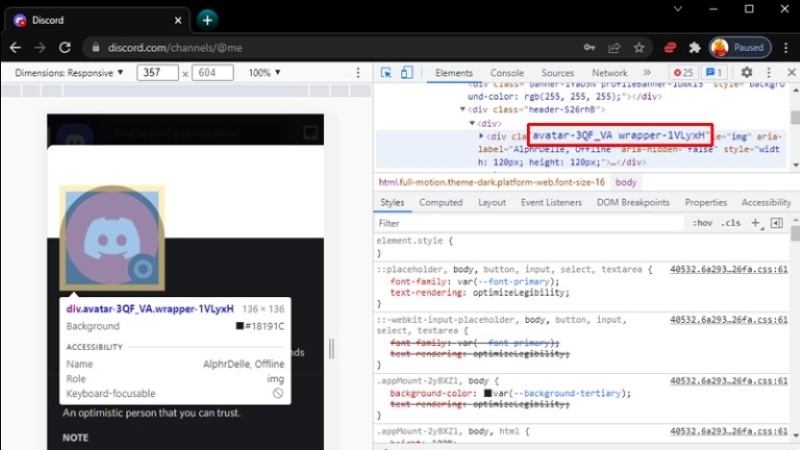The image size is (800, 450).
Task: Show more DevTools tabs chevron
Action: point(647,72)
